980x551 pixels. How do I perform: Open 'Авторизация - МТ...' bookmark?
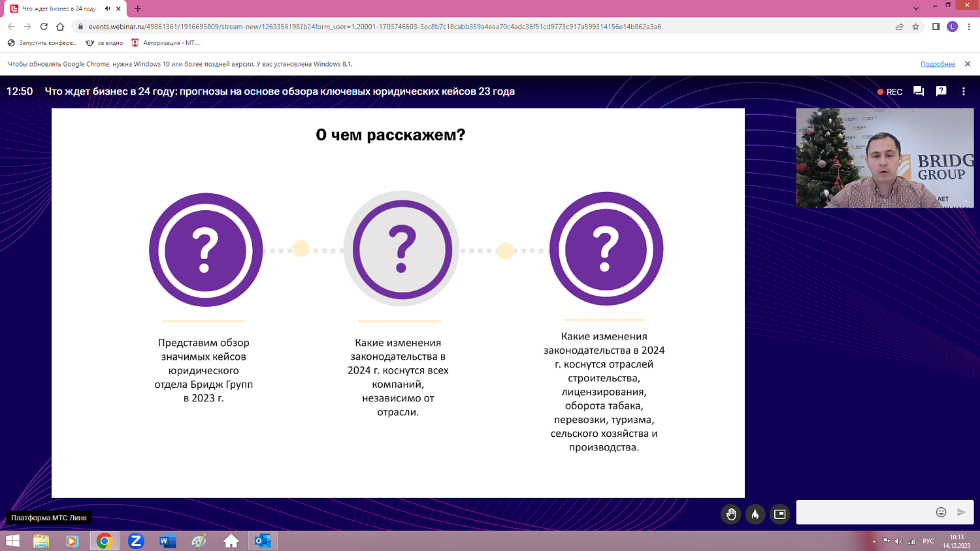point(165,43)
